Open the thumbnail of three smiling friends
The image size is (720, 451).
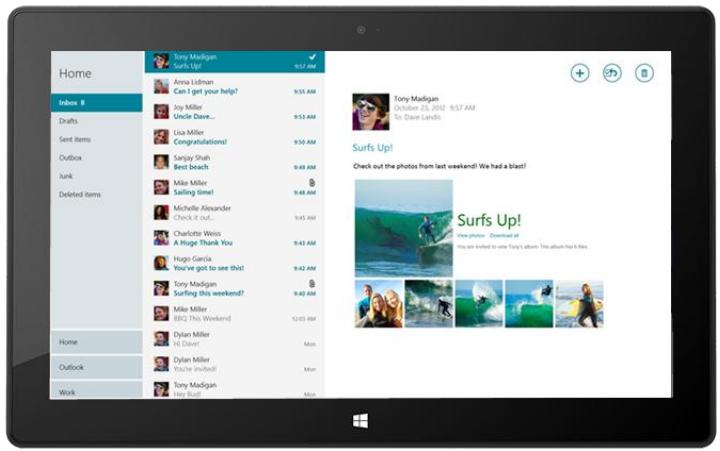379,304
